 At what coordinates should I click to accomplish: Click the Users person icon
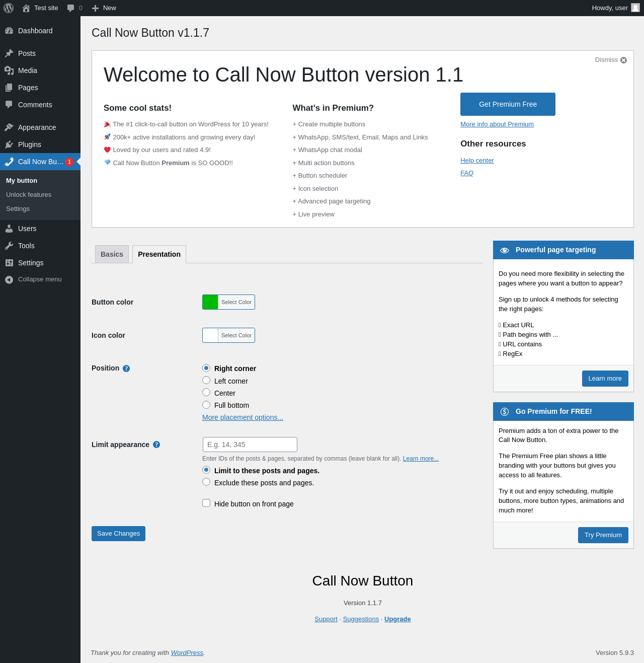[9, 229]
